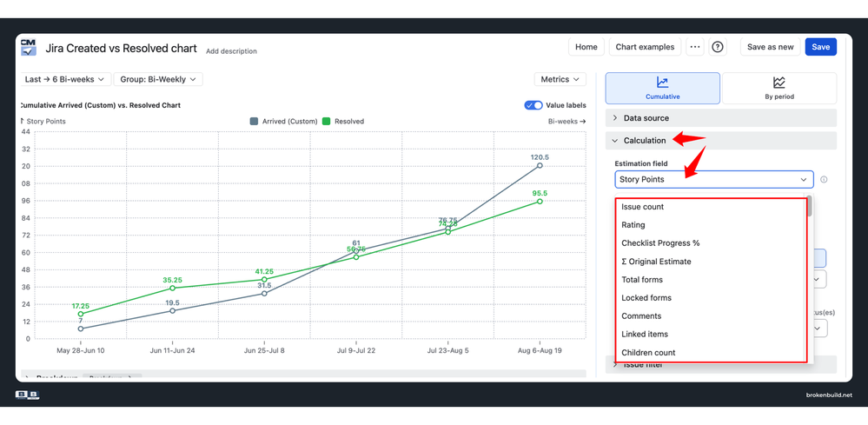868x425 pixels.
Task: Click the Arrived 19.5 data point
Action: [x=172, y=310]
